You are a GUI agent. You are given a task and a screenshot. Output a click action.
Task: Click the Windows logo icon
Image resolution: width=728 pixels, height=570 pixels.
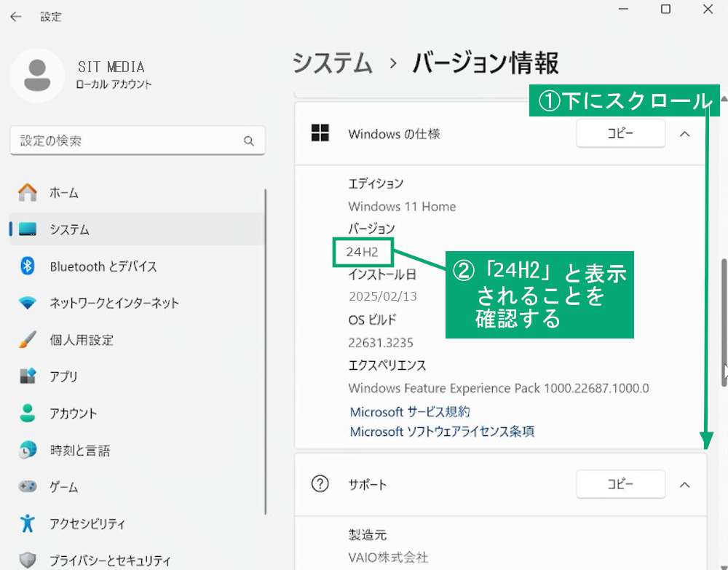pyautogui.click(x=320, y=133)
